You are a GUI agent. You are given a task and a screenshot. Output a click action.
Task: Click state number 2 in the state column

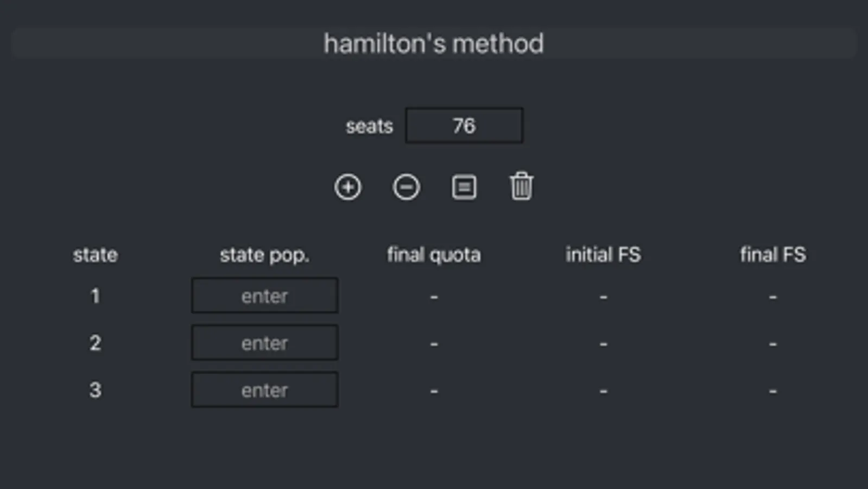click(x=95, y=343)
